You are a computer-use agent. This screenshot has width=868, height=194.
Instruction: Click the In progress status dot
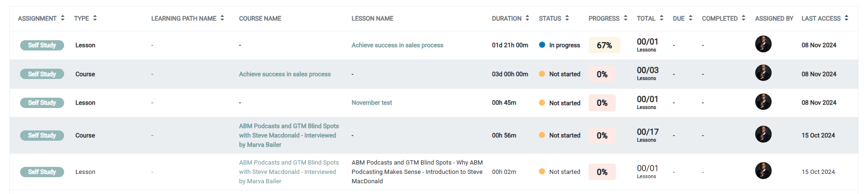pyautogui.click(x=542, y=45)
